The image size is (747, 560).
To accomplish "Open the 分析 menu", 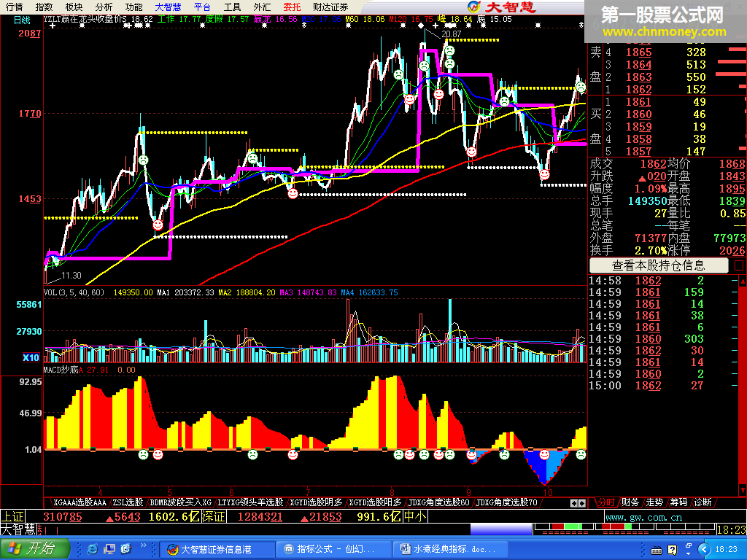I will [x=104, y=7].
